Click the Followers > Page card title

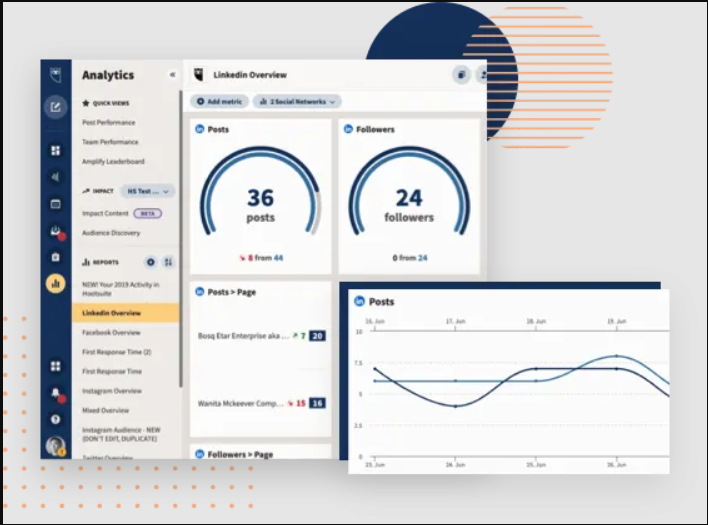click(x=240, y=454)
